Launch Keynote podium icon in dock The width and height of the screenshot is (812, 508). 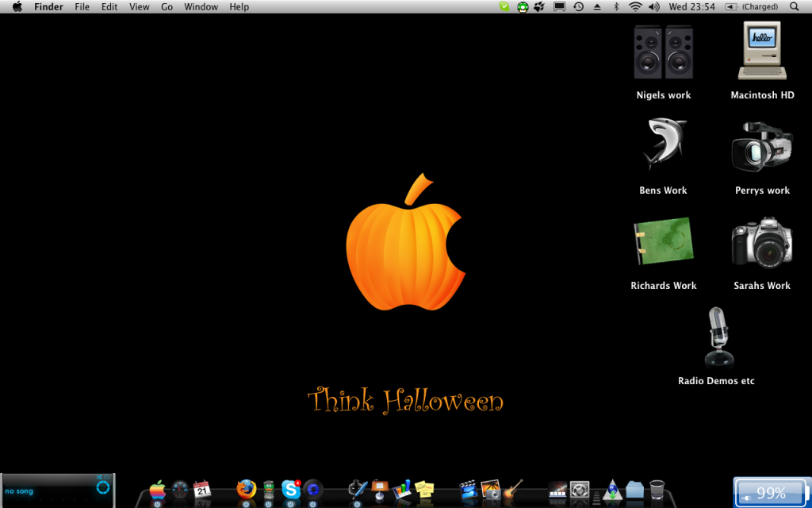380,489
